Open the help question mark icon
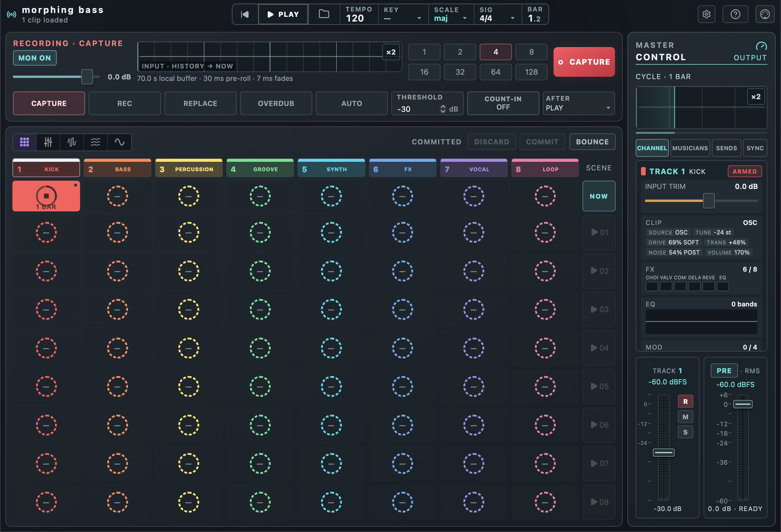Image resolution: width=781 pixels, height=532 pixels. 735,14
